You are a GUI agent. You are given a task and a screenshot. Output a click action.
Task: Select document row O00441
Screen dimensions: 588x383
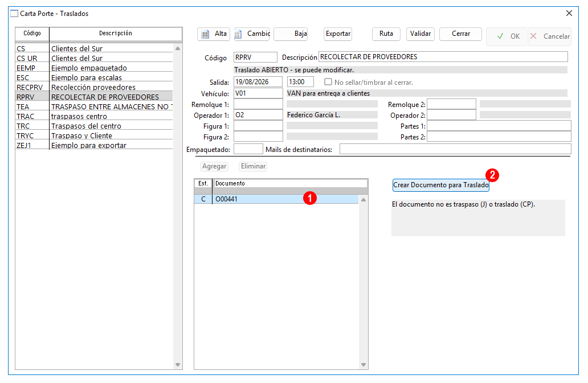[x=276, y=199]
